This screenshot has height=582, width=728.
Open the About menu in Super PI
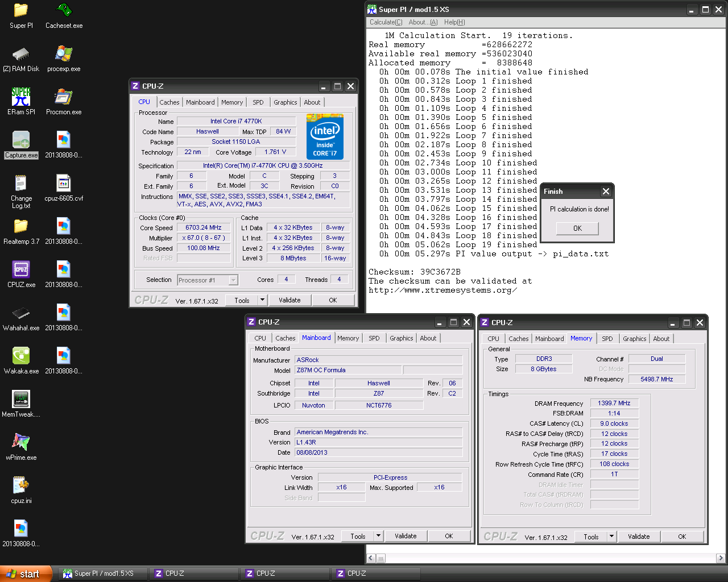coord(423,22)
